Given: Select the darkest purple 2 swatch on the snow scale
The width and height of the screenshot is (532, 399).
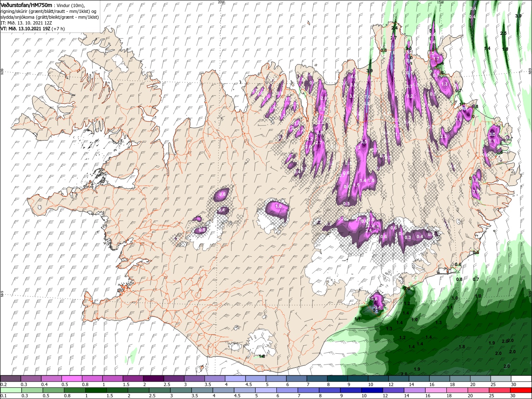Looking at the screenshot, I should click(x=153, y=379).
